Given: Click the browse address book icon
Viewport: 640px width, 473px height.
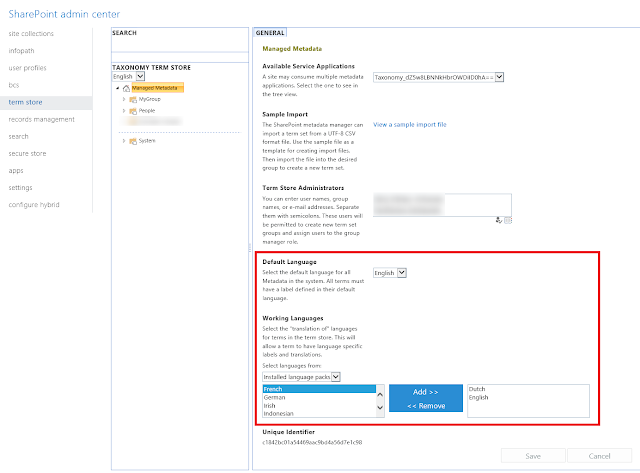Looking at the screenshot, I should pyautogui.click(x=508, y=218).
